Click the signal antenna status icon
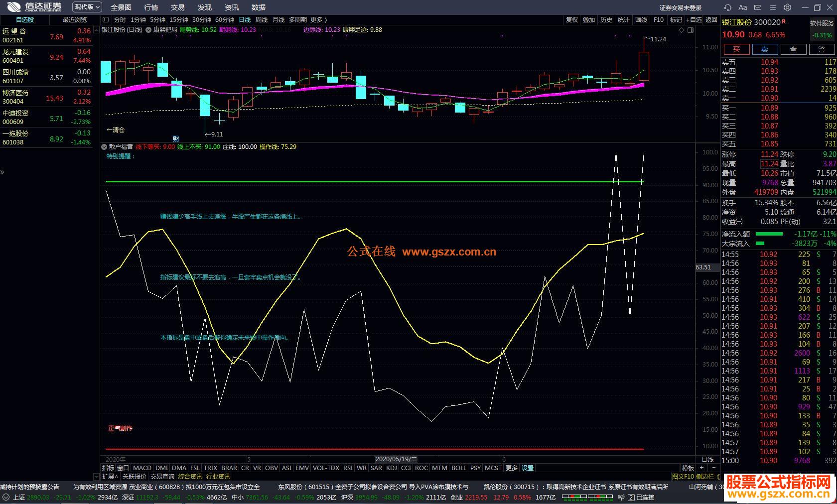 621,497
